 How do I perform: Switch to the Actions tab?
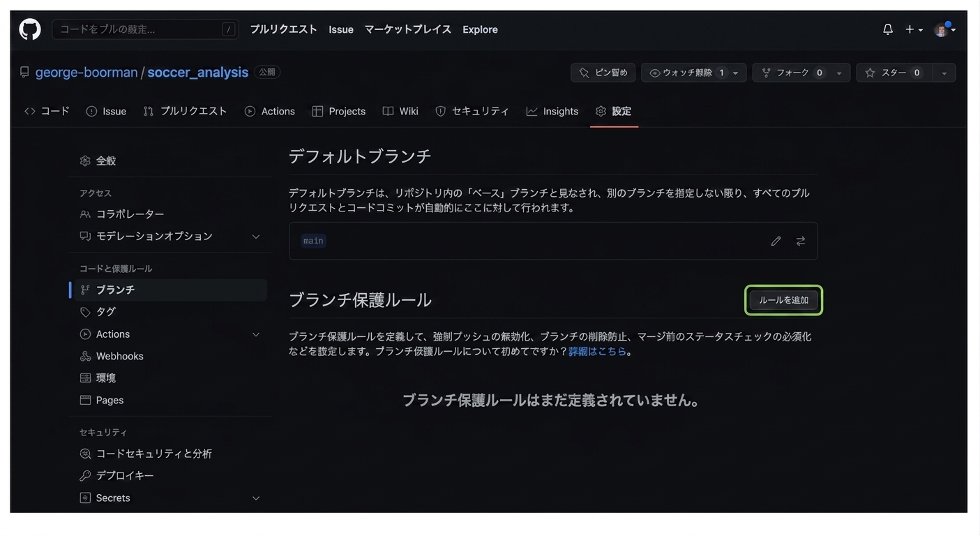[270, 111]
